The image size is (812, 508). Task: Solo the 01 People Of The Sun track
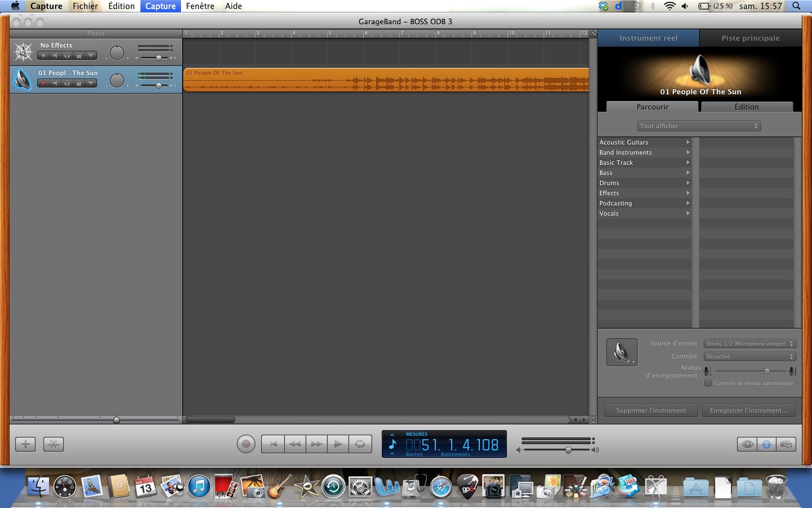pyautogui.click(x=67, y=83)
